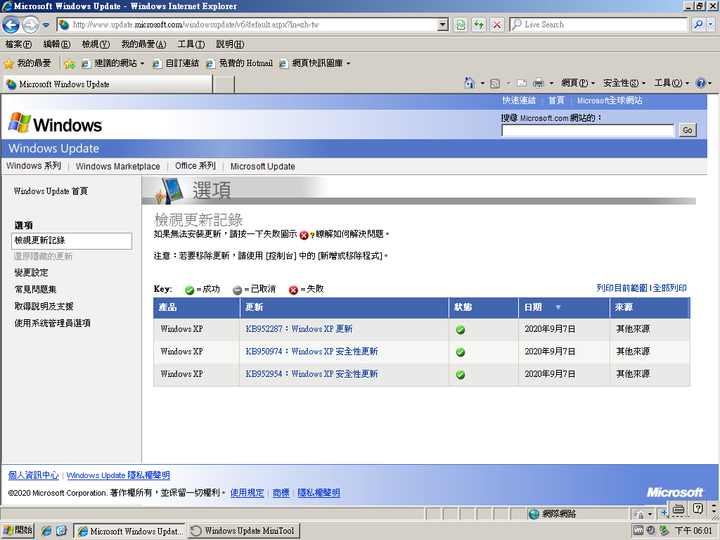Click the green success icon for KB950974

(460, 352)
